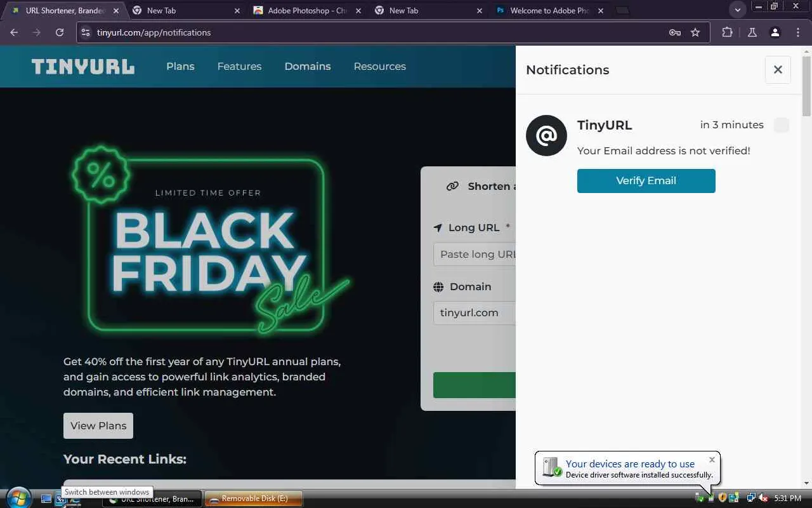The width and height of the screenshot is (812, 508).
Task: Open the Chrome profile avatar
Action: (x=775, y=32)
